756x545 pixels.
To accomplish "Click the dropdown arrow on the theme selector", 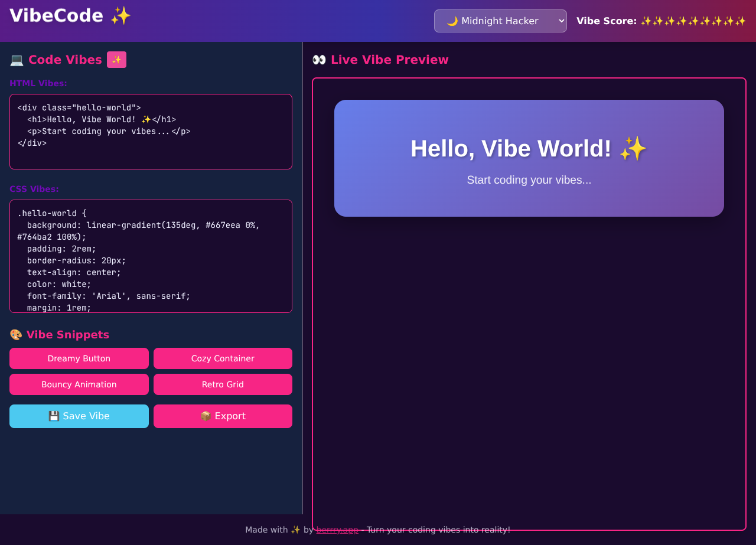I will (x=560, y=21).
